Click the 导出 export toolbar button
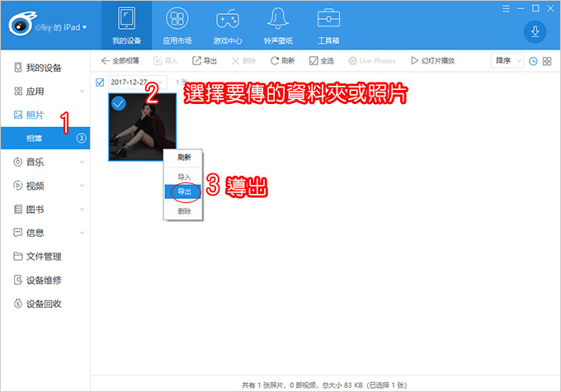 205,61
